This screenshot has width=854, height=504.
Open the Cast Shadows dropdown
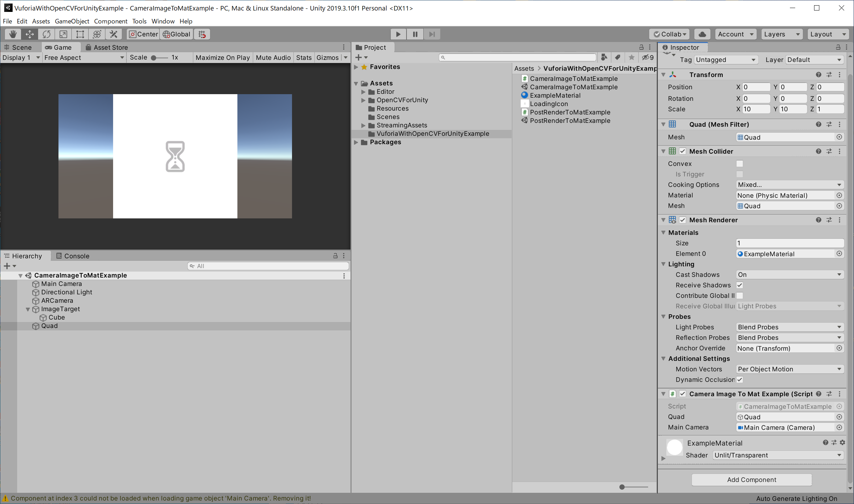coord(790,274)
